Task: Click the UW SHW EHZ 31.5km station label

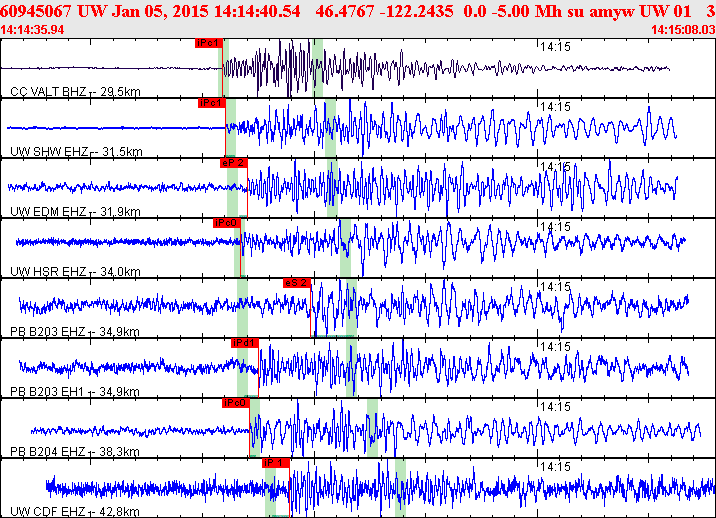Action: (76, 152)
